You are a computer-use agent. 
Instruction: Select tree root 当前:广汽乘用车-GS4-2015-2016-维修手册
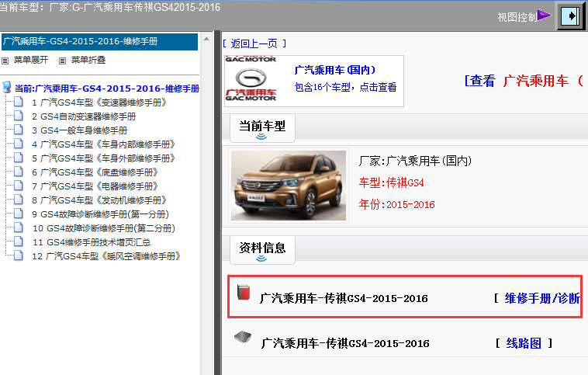point(107,89)
